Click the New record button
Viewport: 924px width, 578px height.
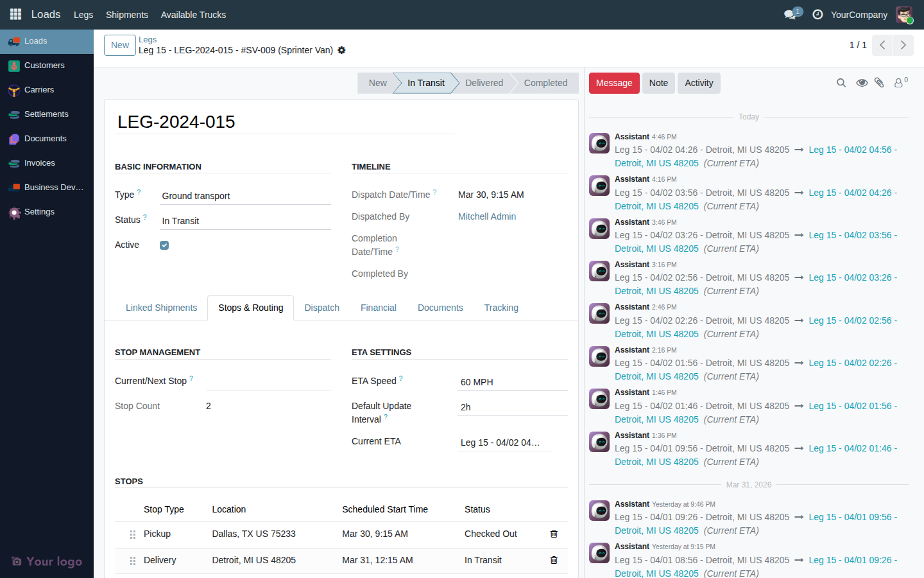click(120, 45)
